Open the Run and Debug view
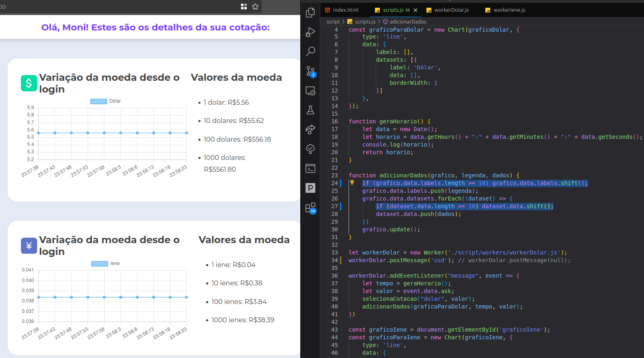The height and width of the screenshot is (358, 644). pos(310,32)
